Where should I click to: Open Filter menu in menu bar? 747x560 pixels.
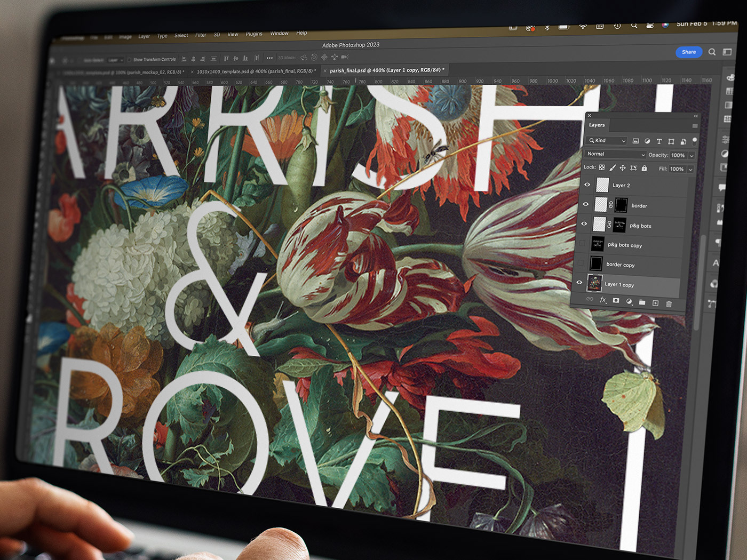tap(201, 35)
